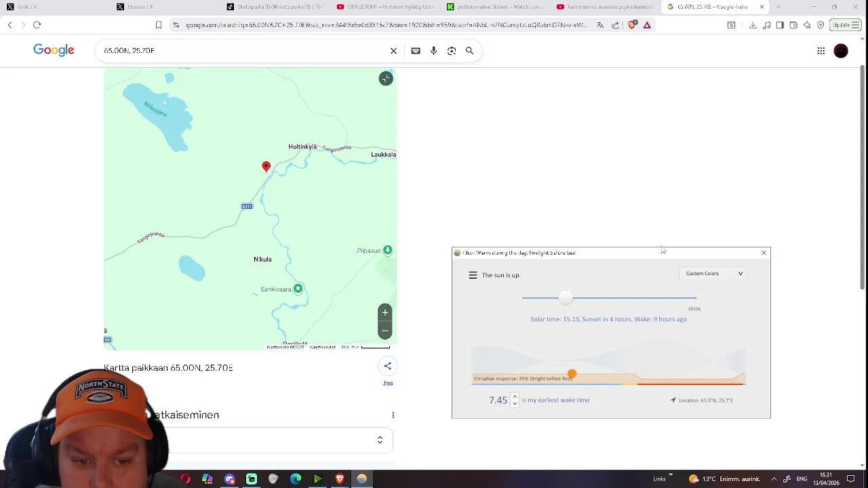Open Microsoft Edge from the taskbar
The height and width of the screenshot is (488, 868).
click(x=296, y=479)
